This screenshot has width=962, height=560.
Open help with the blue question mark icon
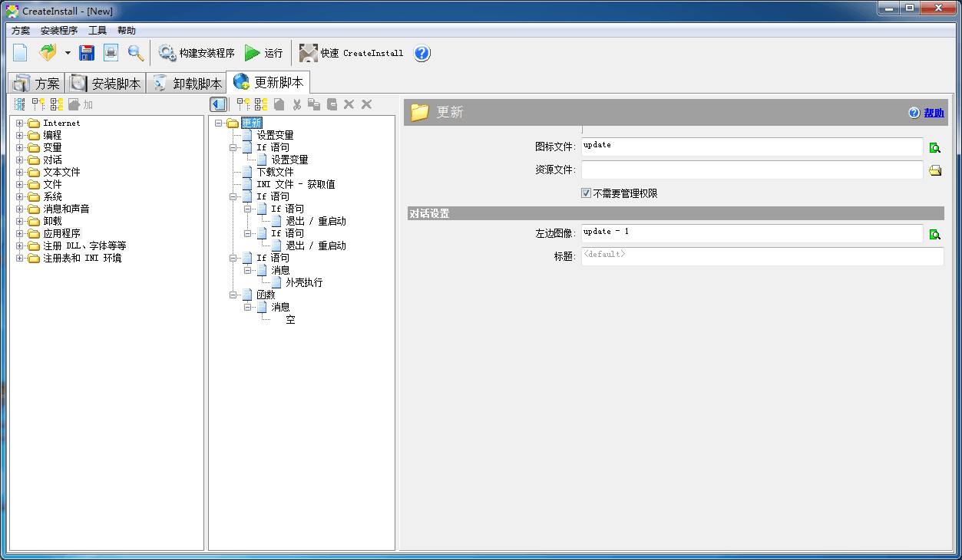[422, 53]
